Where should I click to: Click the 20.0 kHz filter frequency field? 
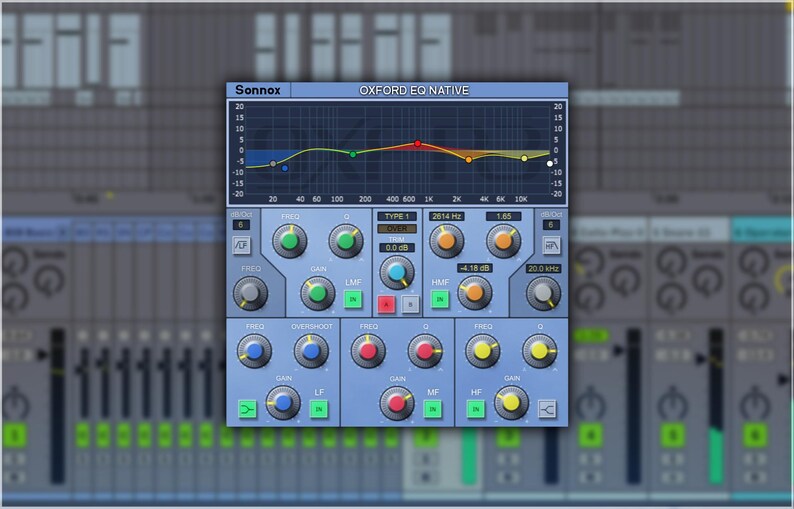click(543, 268)
